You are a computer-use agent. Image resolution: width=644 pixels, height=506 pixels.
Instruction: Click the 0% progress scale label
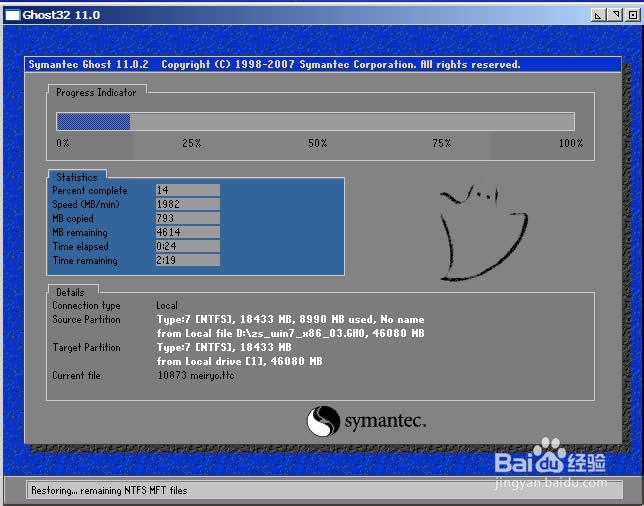pos(63,143)
